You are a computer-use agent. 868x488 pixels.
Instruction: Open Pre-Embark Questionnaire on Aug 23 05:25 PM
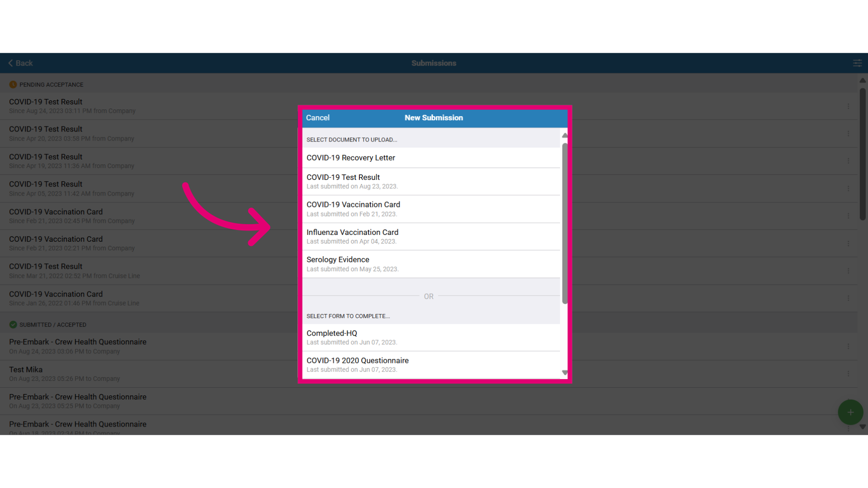point(429,401)
